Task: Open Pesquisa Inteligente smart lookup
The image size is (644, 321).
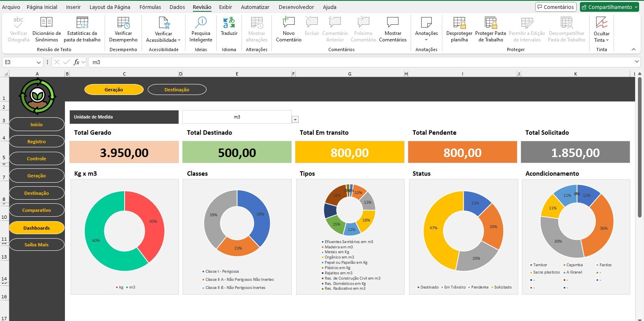Action: click(x=201, y=23)
